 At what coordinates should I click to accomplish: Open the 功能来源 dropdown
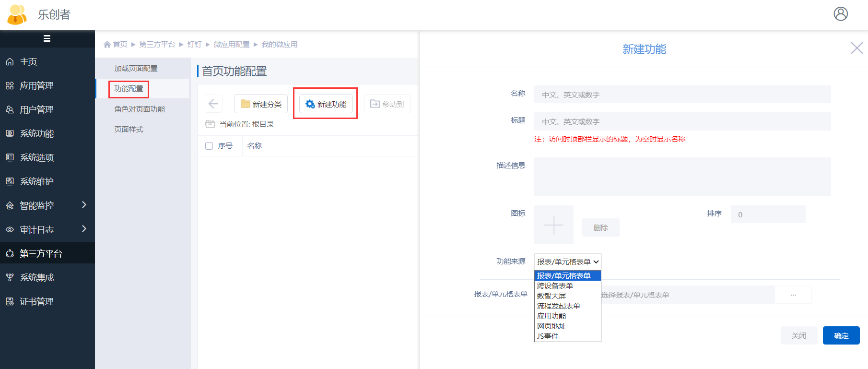coord(568,262)
